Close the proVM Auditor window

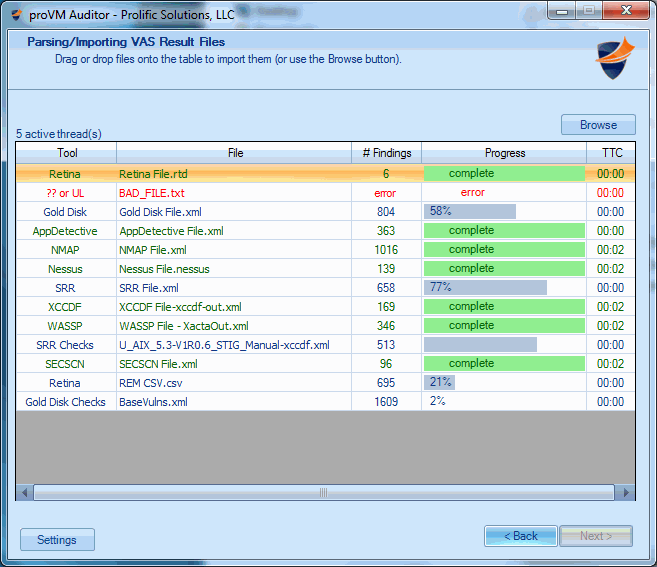pos(626,10)
